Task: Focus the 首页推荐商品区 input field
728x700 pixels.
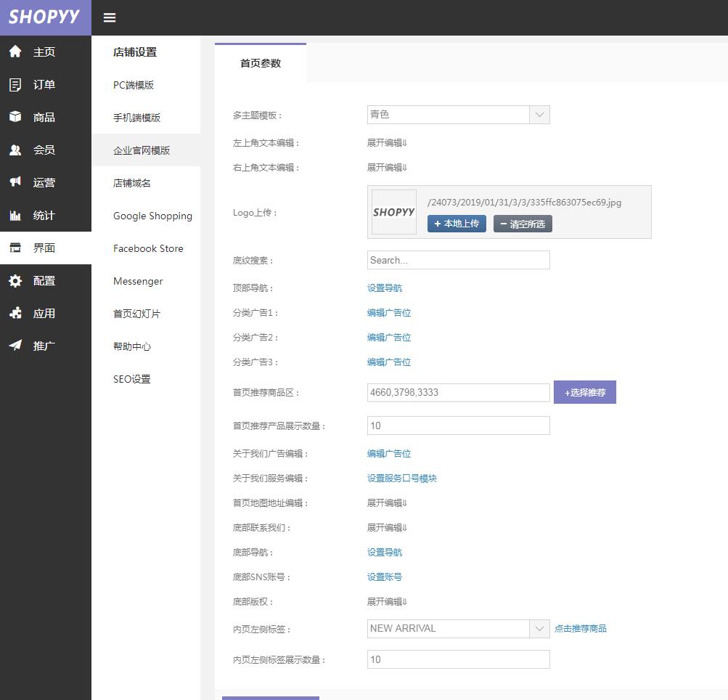Action: coord(458,393)
